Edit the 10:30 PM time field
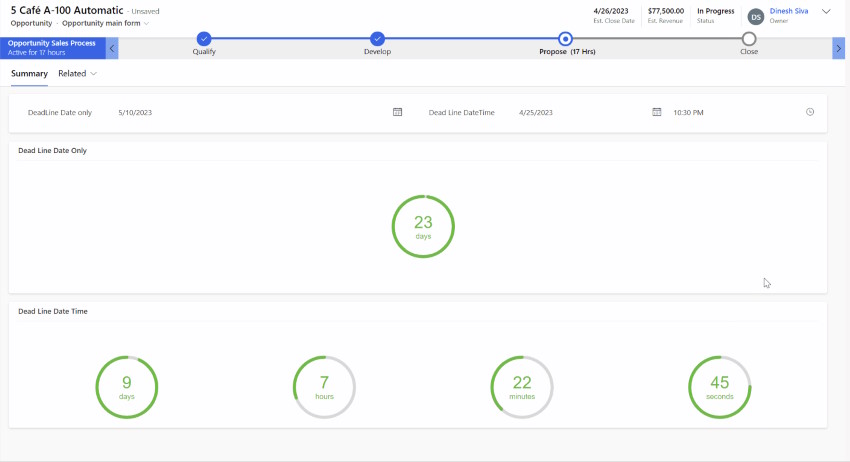The image size is (850, 462). click(736, 112)
